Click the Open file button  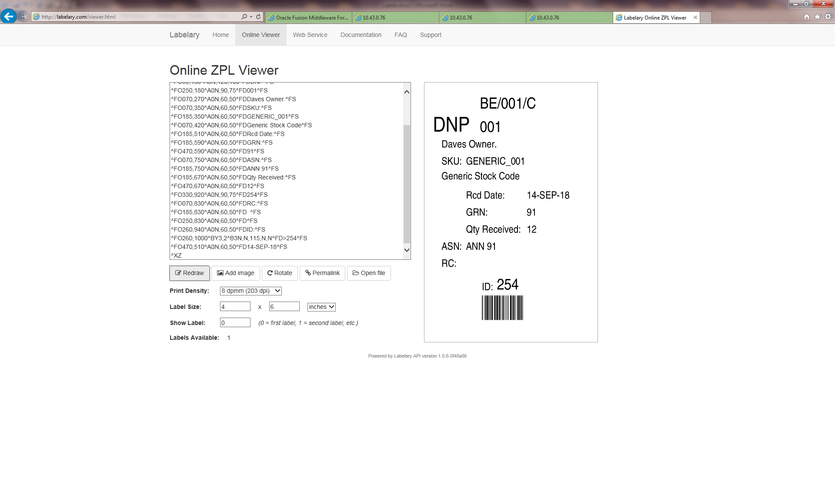pos(369,273)
